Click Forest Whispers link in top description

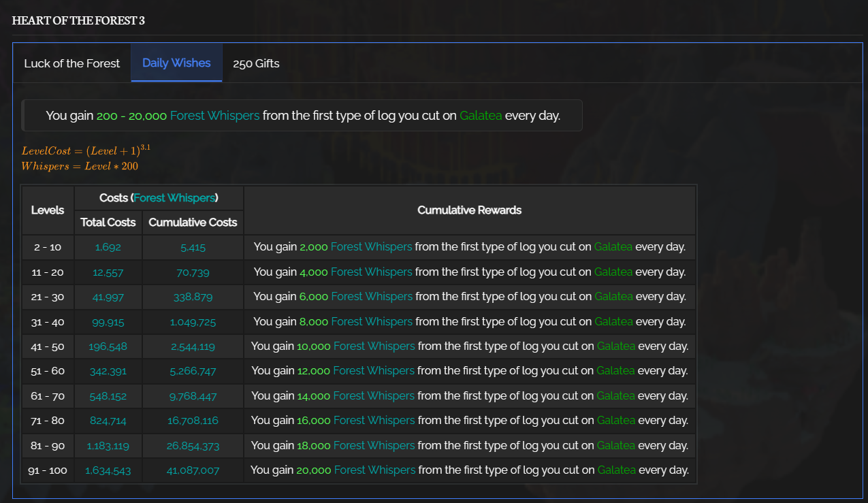pos(214,116)
